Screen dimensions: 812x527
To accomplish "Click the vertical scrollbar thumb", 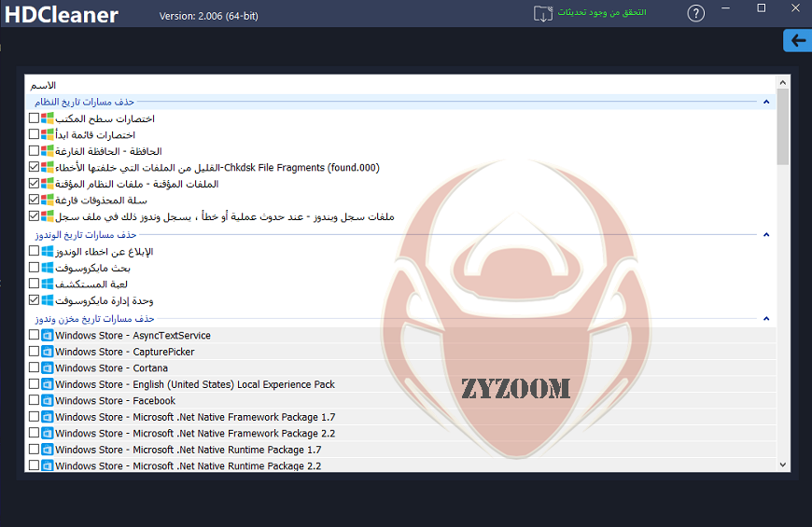I will (x=782, y=127).
